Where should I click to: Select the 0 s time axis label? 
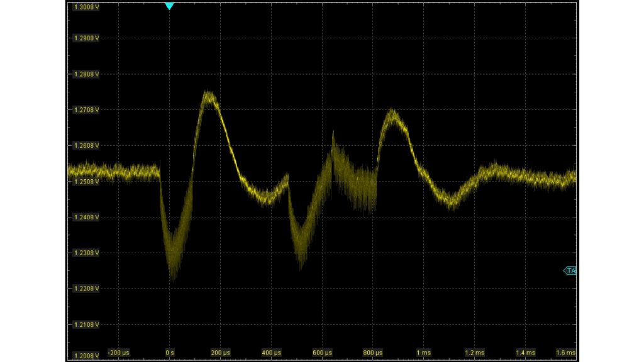(170, 353)
